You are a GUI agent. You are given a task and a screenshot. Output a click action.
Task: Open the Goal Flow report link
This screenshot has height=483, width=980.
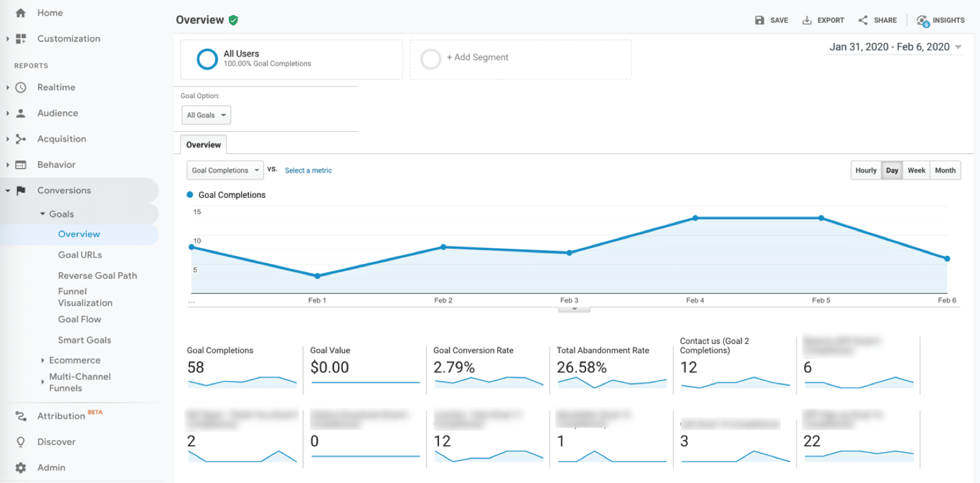(80, 319)
